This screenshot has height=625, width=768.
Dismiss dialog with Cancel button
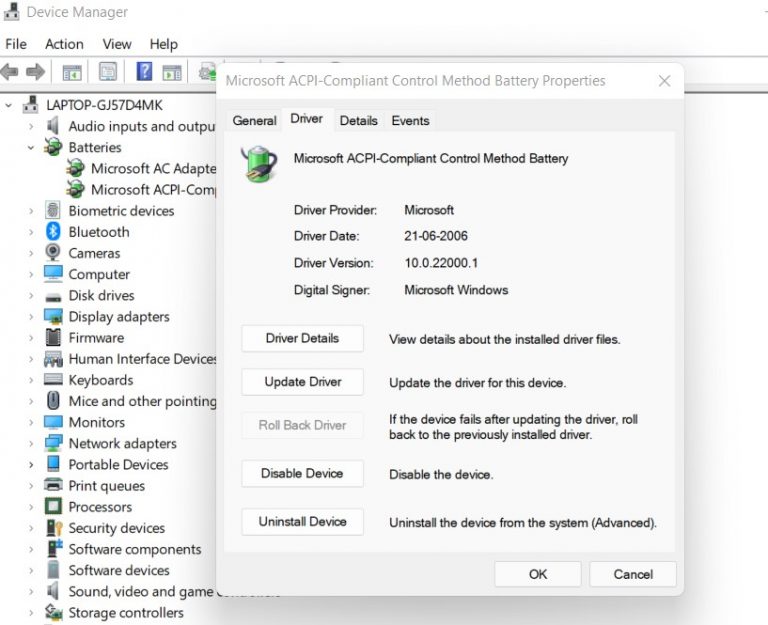point(633,574)
